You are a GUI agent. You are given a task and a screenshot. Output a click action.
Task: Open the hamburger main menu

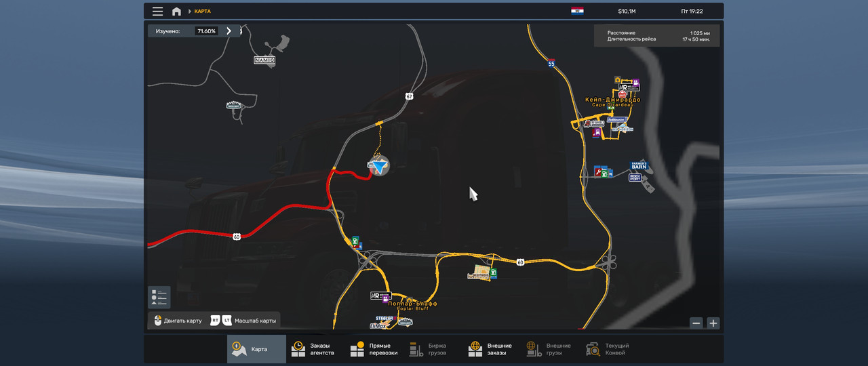point(157,12)
